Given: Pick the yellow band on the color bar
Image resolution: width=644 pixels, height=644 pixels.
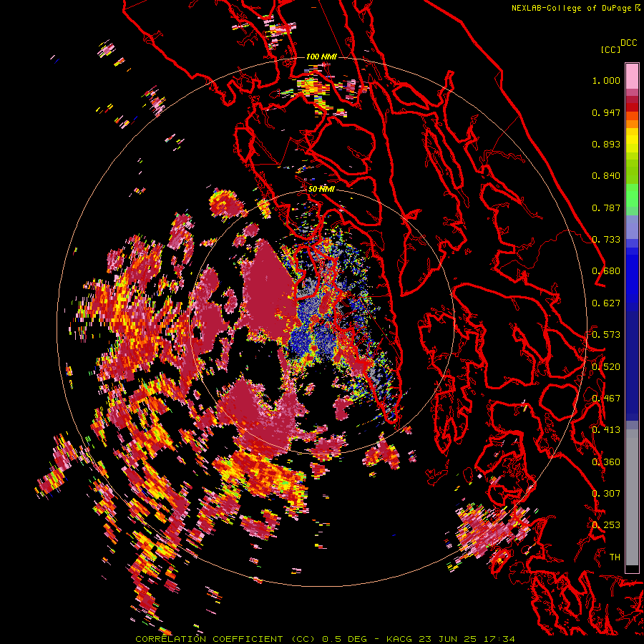Looking at the screenshot, I should [x=632, y=140].
